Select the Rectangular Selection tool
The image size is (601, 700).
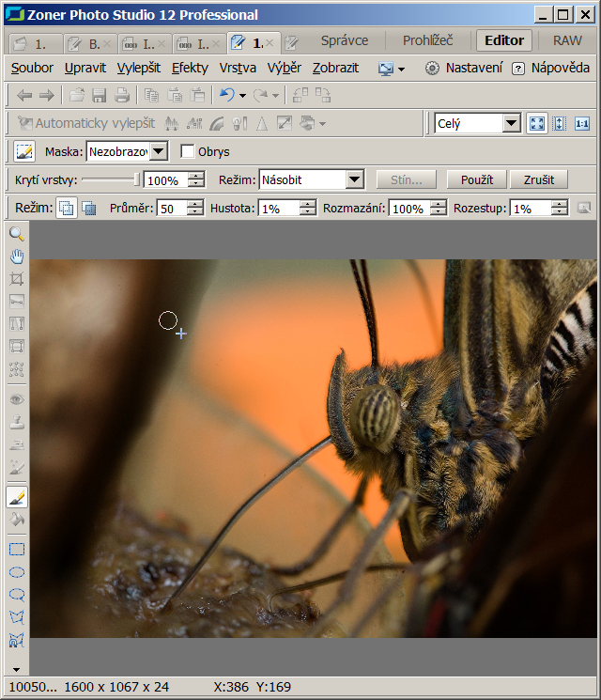click(x=16, y=550)
